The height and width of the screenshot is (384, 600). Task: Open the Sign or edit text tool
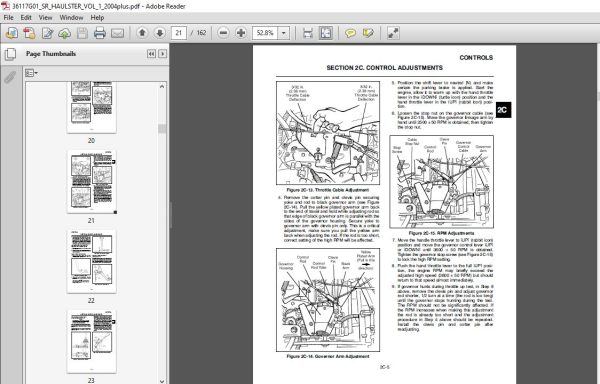point(47,33)
